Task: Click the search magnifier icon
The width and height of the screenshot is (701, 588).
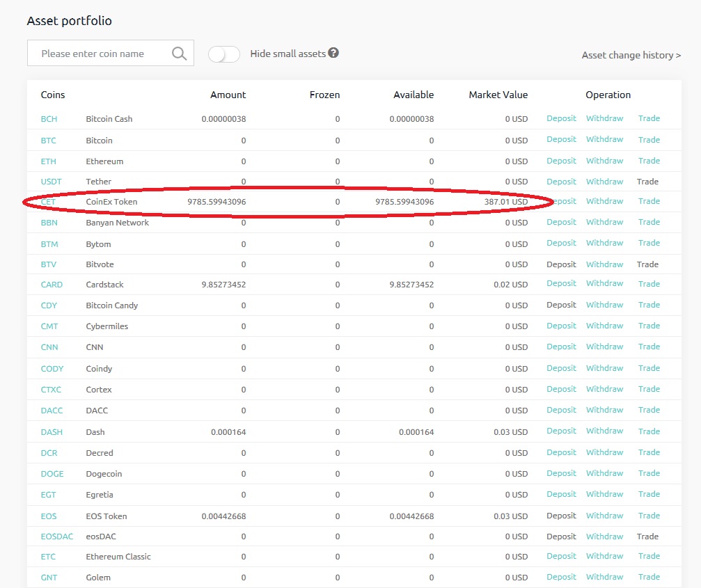Action: point(180,54)
